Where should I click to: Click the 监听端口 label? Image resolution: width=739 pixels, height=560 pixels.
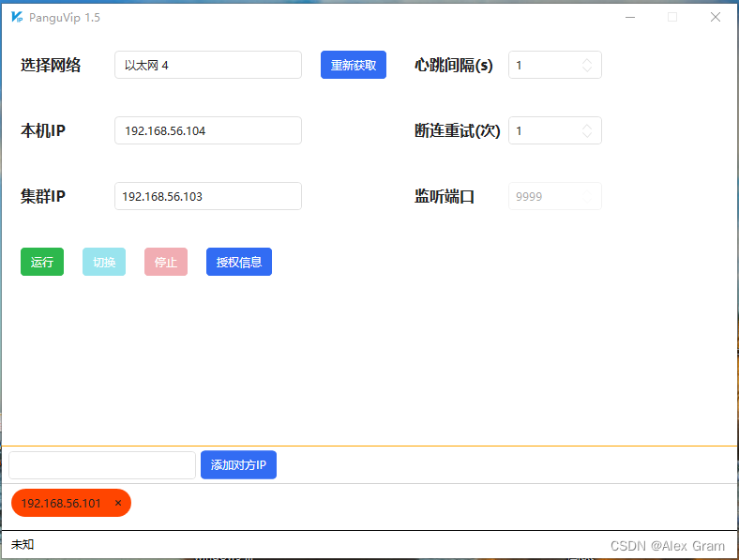click(x=444, y=196)
